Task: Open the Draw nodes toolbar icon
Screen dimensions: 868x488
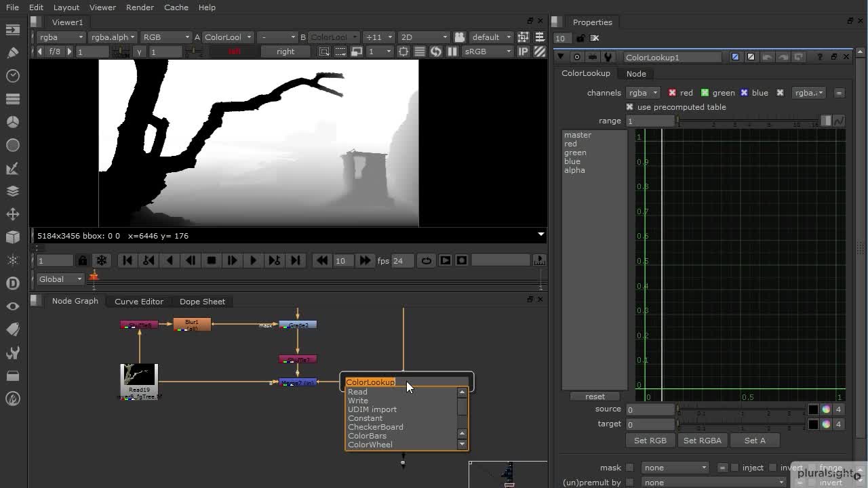Action: pyautogui.click(x=13, y=53)
